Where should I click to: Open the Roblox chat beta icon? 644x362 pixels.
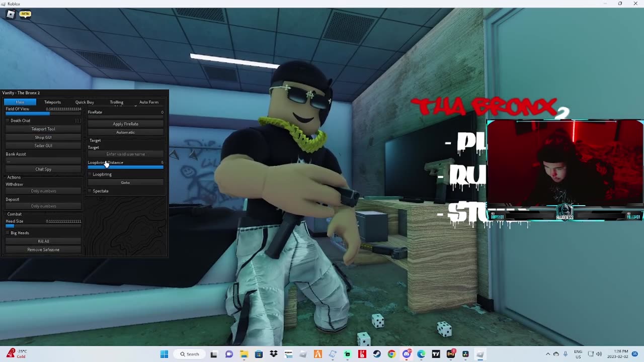click(25, 14)
